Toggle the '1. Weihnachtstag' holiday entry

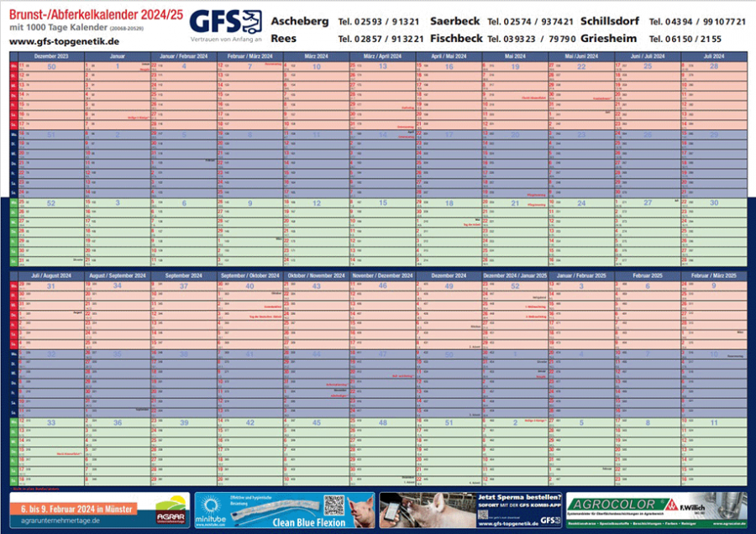(535, 306)
